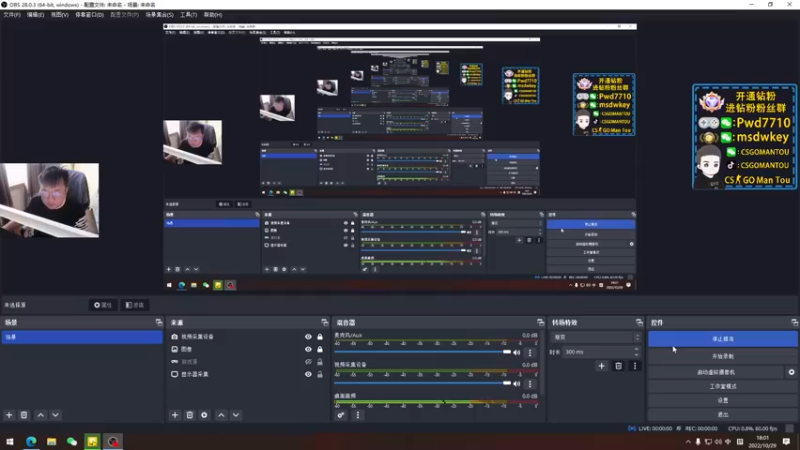800x450 pixels.
Task: Click the Start Recording (开始录制) button
Action: click(722, 356)
